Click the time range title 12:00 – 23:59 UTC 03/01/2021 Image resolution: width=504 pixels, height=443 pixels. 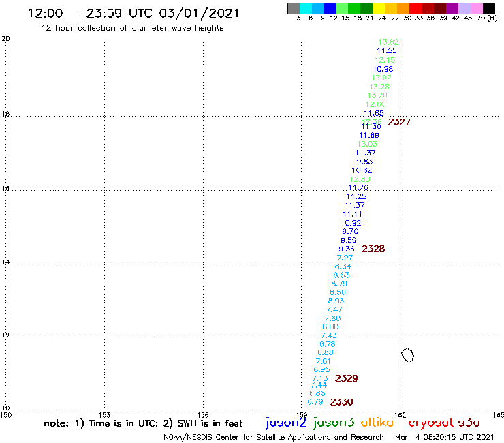click(x=133, y=13)
